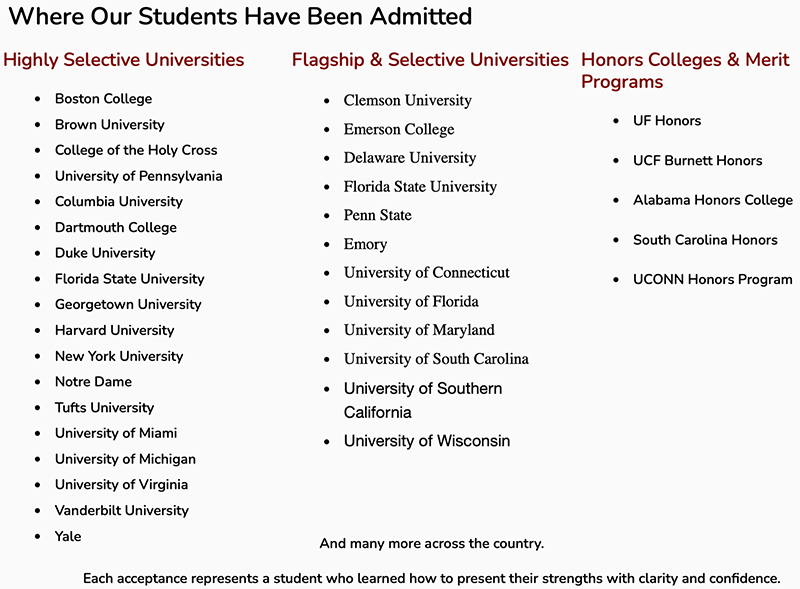Select University of Southern California
The image size is (800, 589).
422,400
